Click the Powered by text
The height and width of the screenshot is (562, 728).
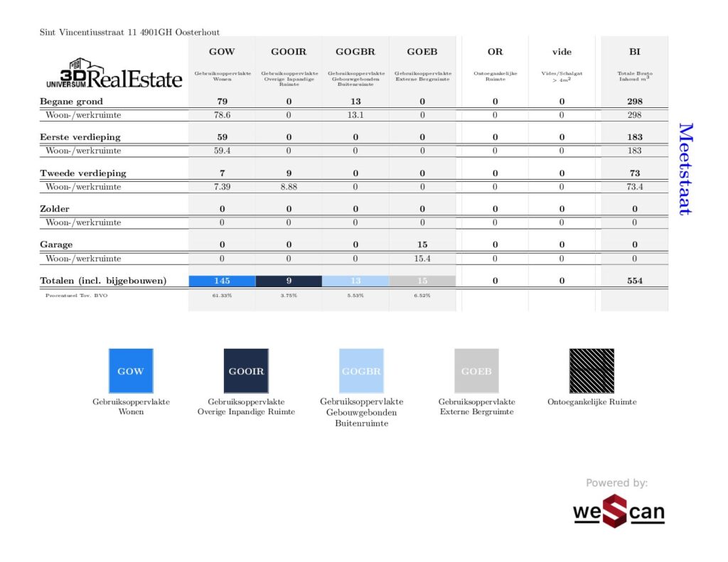[616, 483]
